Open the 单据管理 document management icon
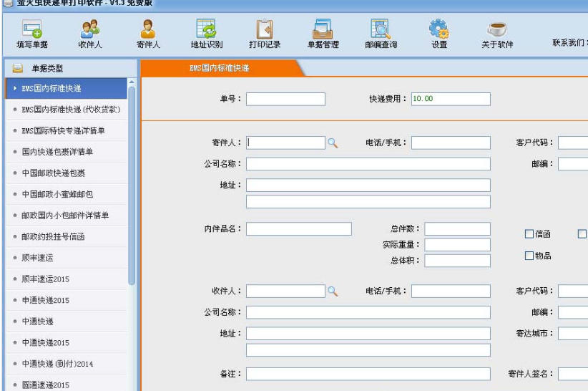 (x=323, y=34)
